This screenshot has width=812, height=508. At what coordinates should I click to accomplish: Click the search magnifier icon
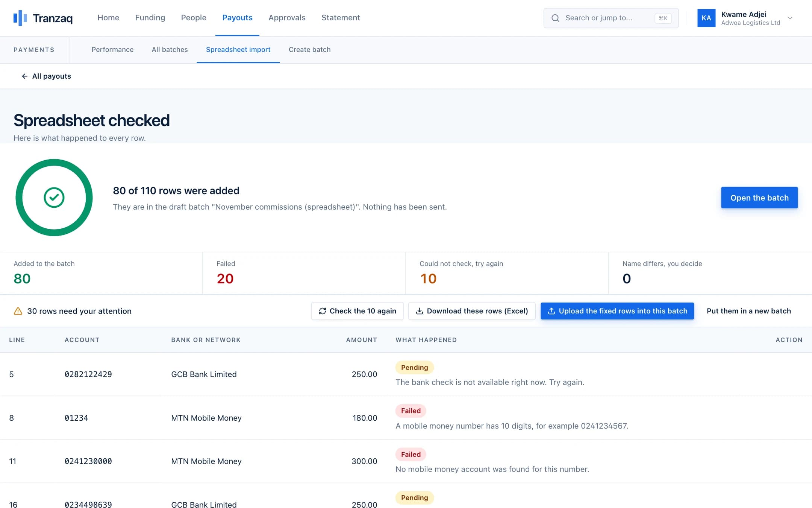tap(555, 18)
